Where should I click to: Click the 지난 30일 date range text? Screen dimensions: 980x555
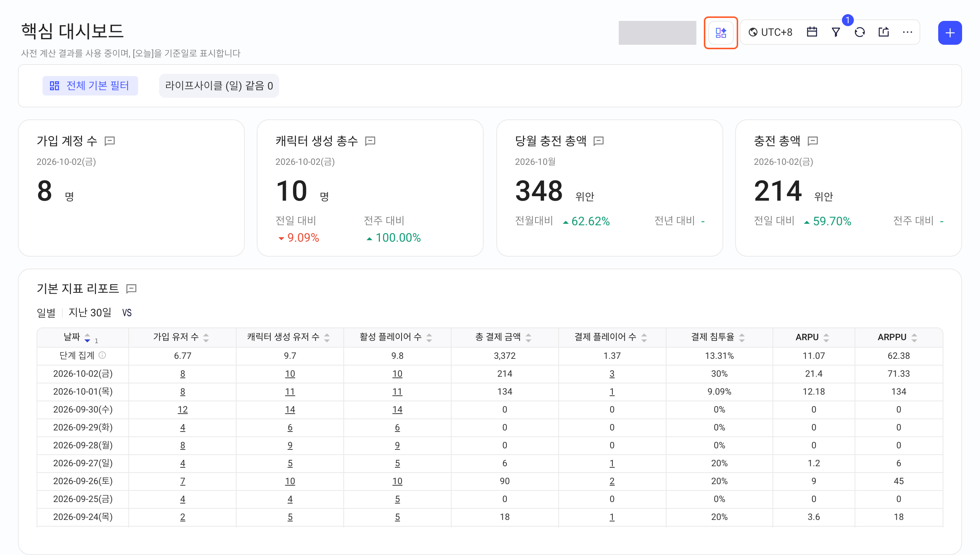(90, 313)
